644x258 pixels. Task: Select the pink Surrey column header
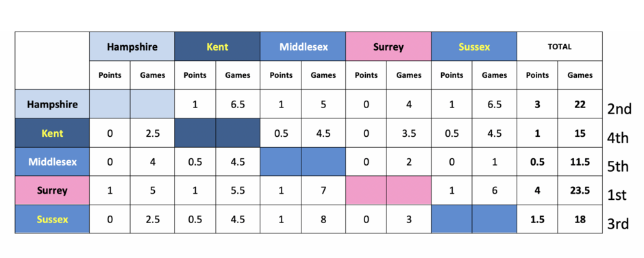388,47
